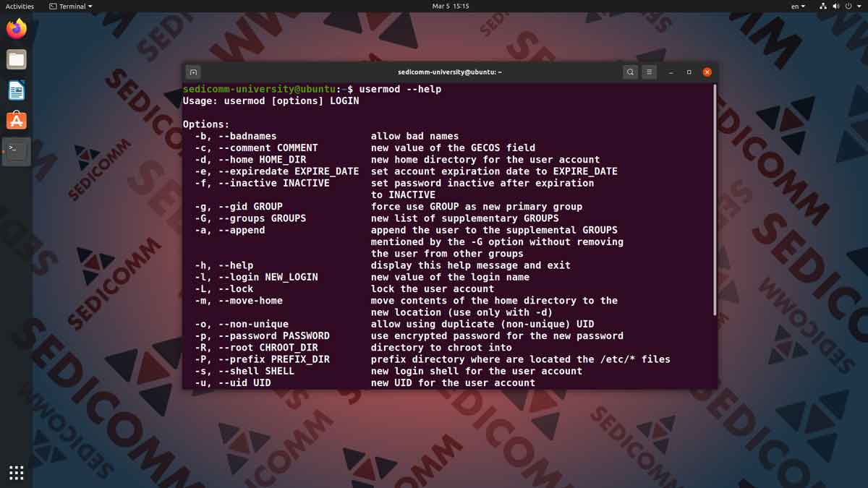This screenshot has width=868, height=488.
Task: Expand the system status chevron menu
Action: click(859, 7)
